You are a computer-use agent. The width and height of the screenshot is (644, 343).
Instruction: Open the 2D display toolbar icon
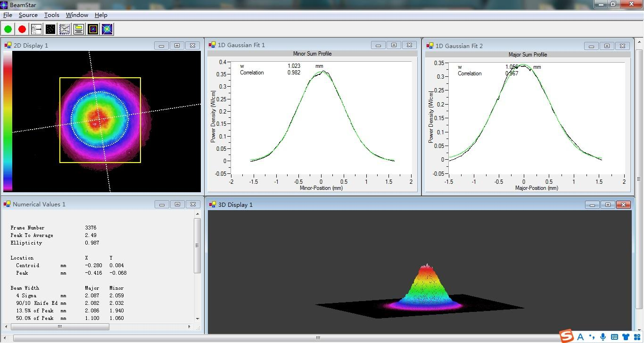point(93,29)
